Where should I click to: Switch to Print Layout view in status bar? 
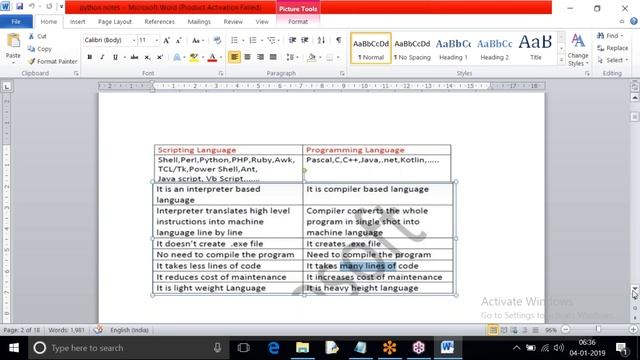point(493,330)
